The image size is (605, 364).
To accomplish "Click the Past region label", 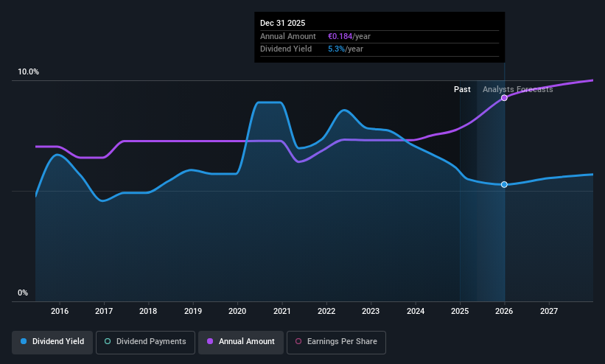I will pos(462,90).
